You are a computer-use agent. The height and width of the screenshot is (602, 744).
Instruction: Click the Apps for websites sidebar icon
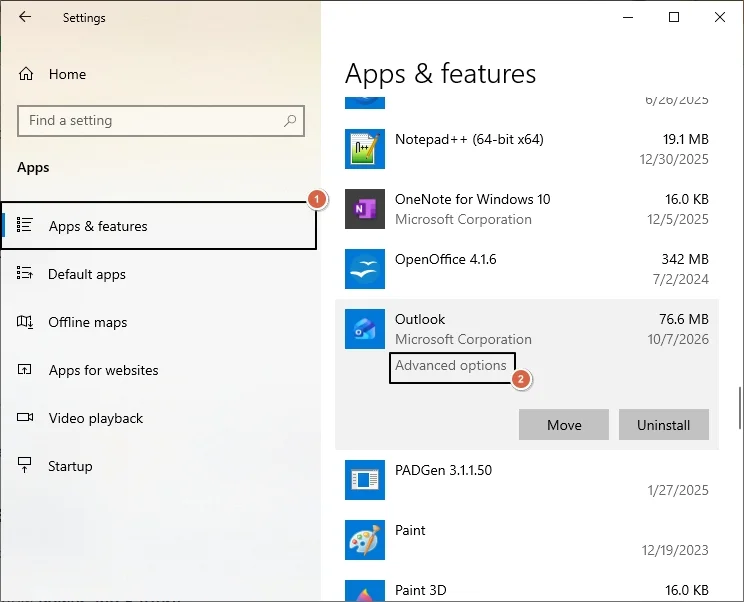[25, 370]
